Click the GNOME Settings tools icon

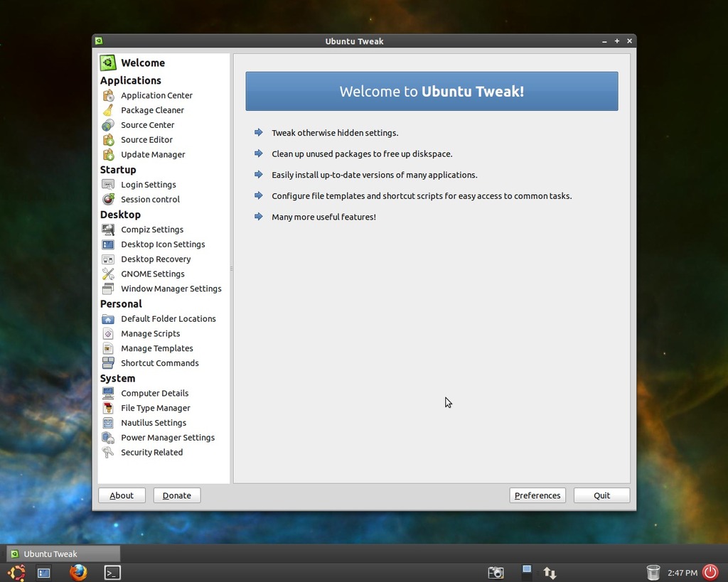(x=108, y=274)
